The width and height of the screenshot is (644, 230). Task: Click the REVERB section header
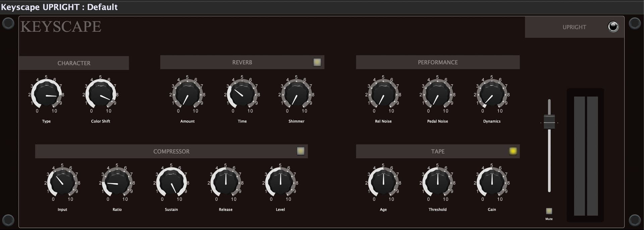point(242,62)
